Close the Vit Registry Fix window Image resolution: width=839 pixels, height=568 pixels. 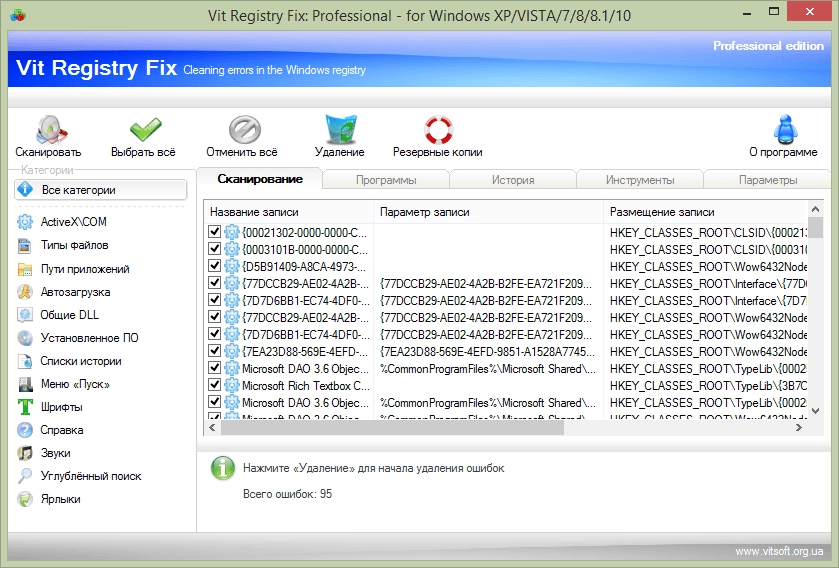pyautogui.click(x=810, y=12)
